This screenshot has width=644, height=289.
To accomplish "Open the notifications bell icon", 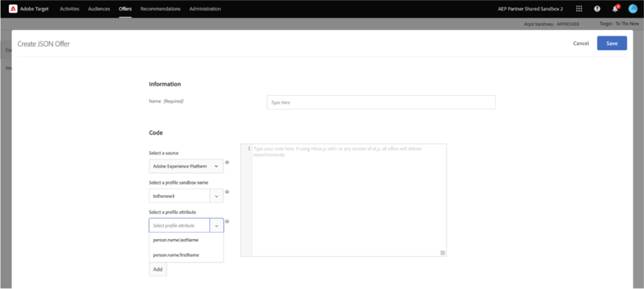I will pyautogui.click(x=615, y=8).
